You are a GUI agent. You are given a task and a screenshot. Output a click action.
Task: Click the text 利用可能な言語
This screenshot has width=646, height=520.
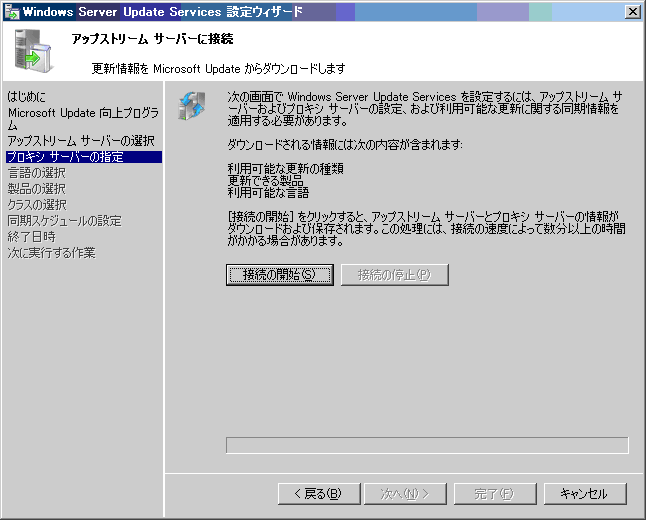(x=268, y=192)
